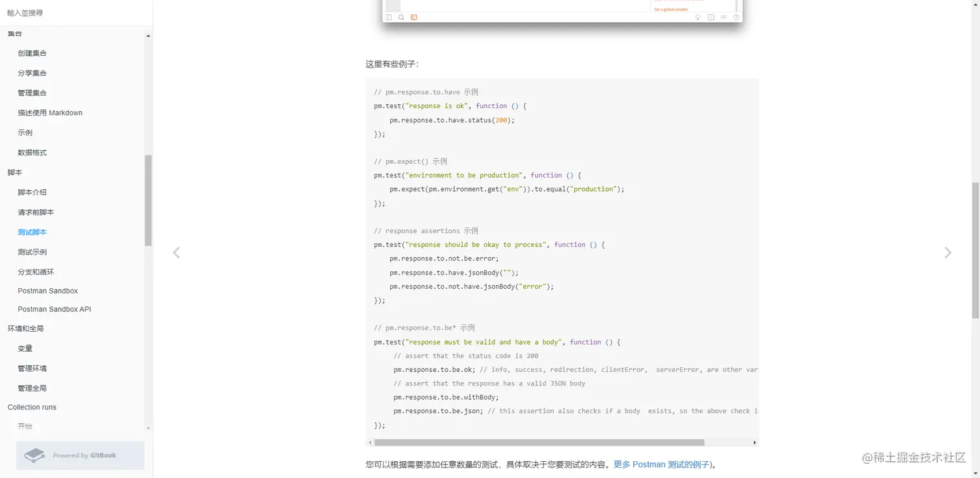Open the Postman Sandbox page
Viewport: 980px width, 478px height.
[48, 291]
